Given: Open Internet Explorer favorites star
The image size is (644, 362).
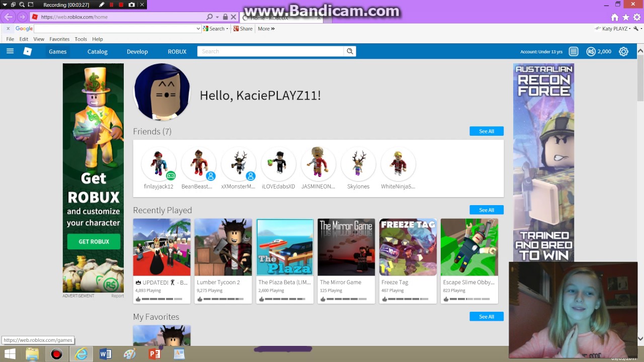Looking at the screenshot, I should (625, 17).
